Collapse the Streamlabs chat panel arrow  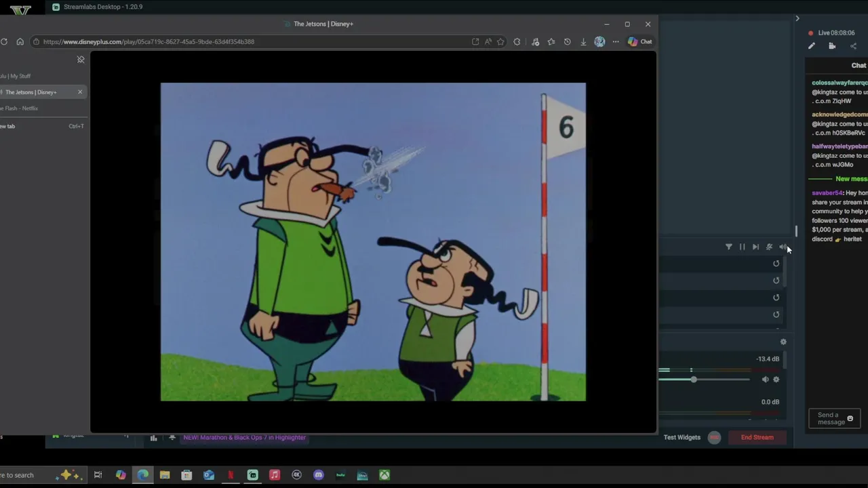point(797,18)
